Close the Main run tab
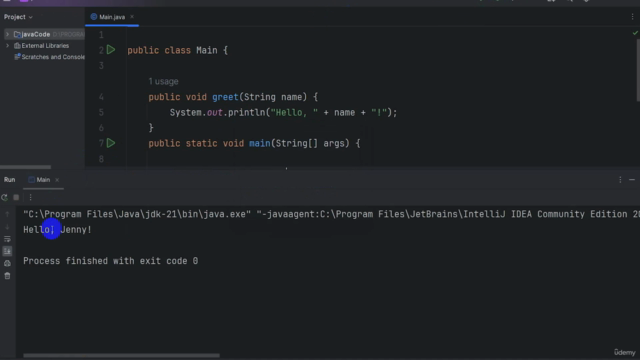 (x=57, y=180)
